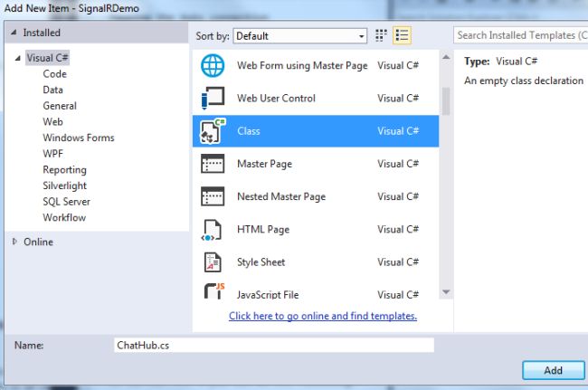Select the Data category

pos(52,90)
